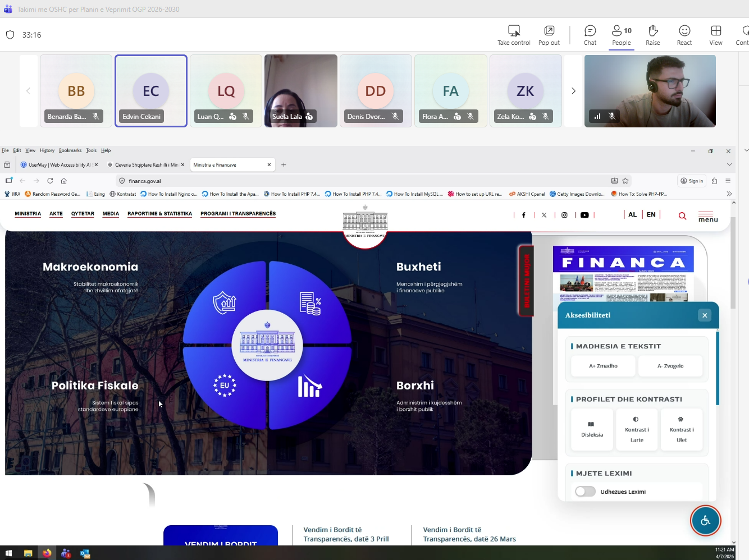
Task: Open the ministry's YouTube icon link
Action: (x=584, y=215)
